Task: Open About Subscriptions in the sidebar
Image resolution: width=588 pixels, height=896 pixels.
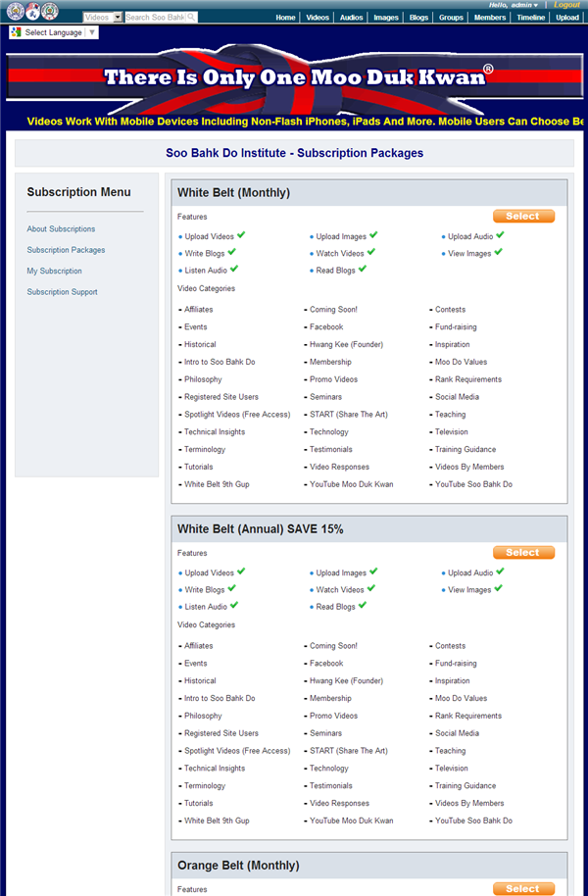Action: [61, 228]
